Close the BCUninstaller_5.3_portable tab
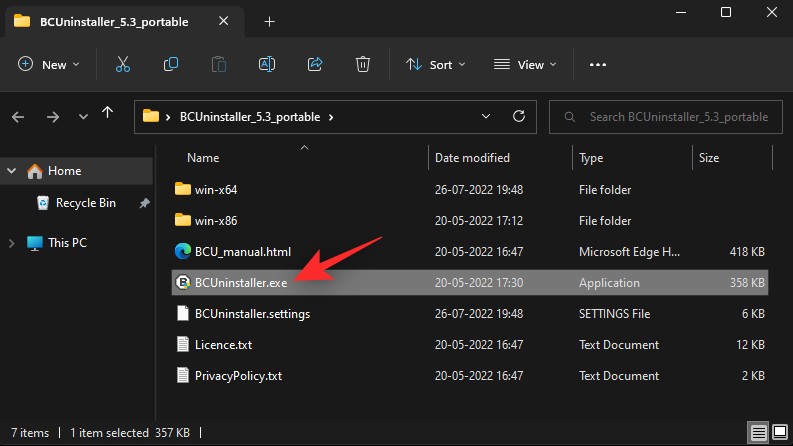The height and width of the screenshot is (446, 793). [224, 21]
